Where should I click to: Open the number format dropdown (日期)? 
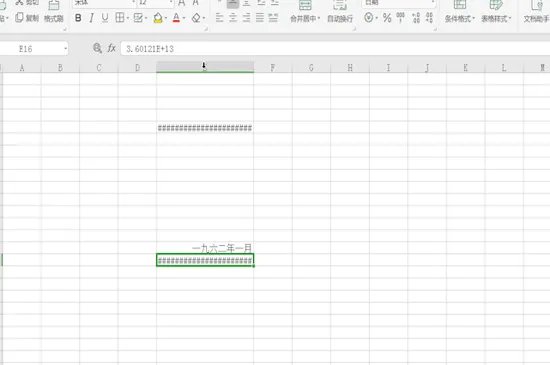coord(432,3)
